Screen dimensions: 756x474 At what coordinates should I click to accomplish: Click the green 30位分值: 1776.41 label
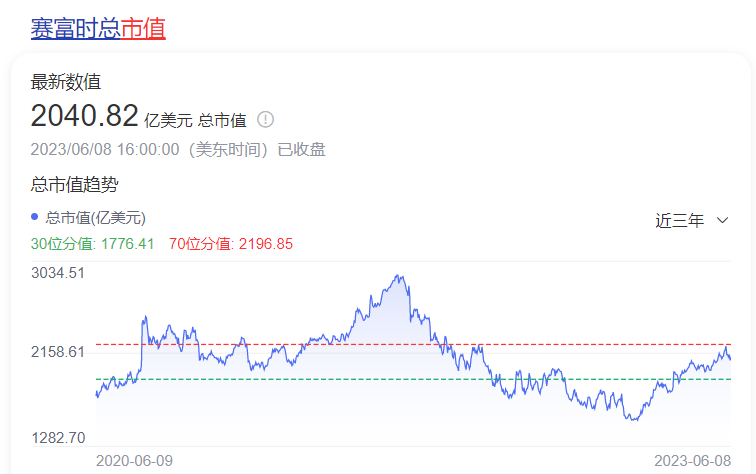coord(92,243)
